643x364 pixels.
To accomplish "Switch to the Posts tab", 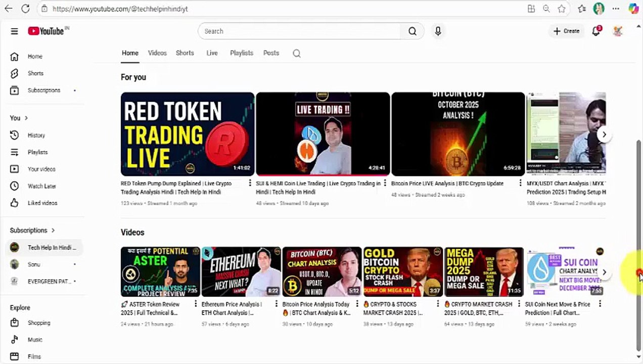I will [271, 53].
